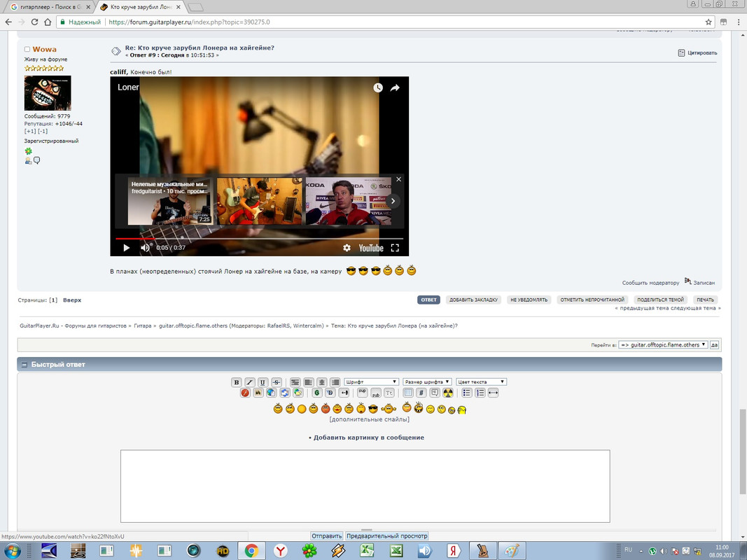Image resolution: width=747 pixels, height=560 pixels.
Task: Bookmark page with the star icon
Action: tap(708, 22)
